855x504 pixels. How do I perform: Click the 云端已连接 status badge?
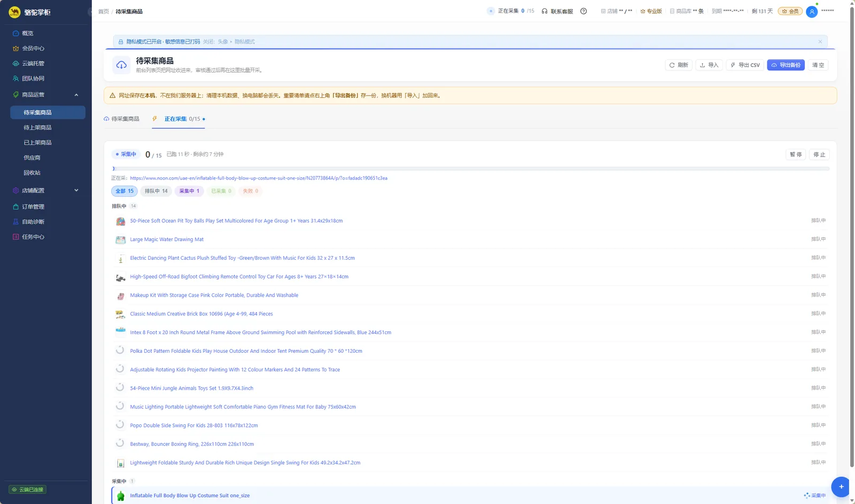point(28,490)
